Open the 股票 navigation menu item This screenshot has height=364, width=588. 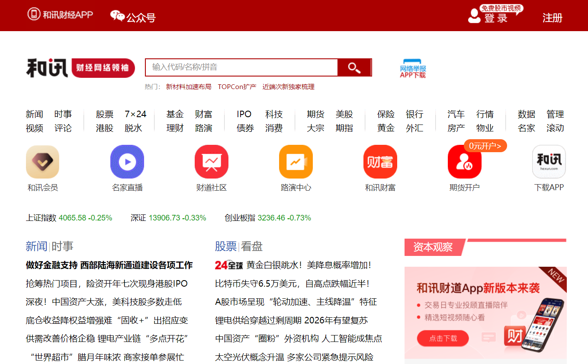click(x=105, y=115)
